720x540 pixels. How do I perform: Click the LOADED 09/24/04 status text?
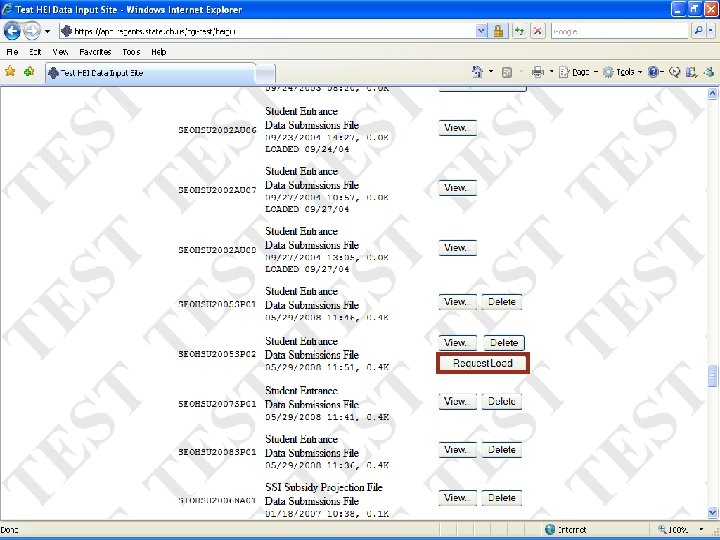[307, 149]
